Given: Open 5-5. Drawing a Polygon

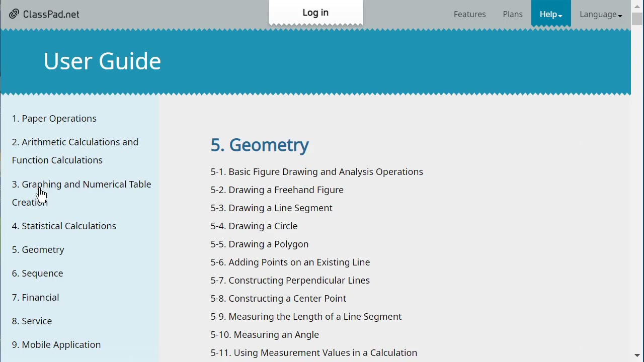Looking at the screenshot, I should coord(260,244).
